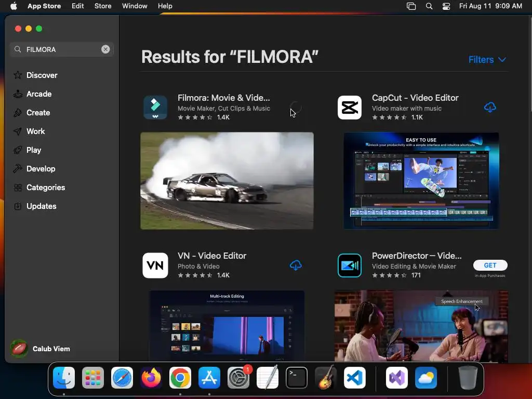Launch Firefox from the Dock
The image size is (532, 399).
[151, 378]
